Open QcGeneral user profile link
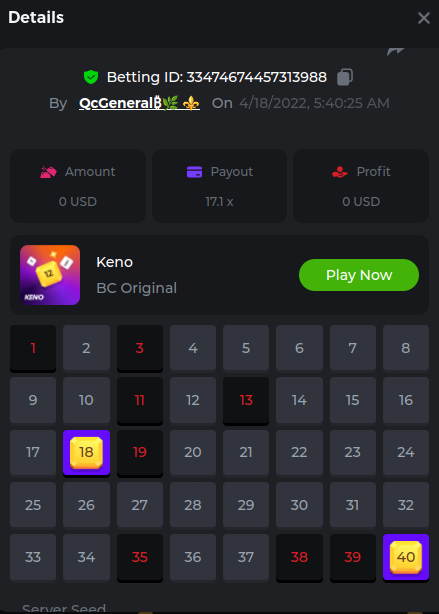Screen dimensions: 439x614 click(x=139, y=103)
